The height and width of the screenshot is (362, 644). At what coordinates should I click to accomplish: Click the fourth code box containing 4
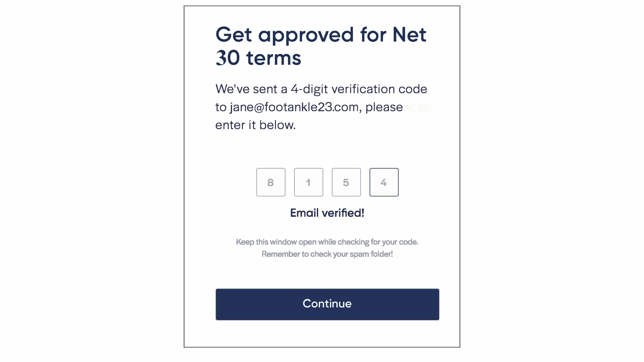coord(384,182)
